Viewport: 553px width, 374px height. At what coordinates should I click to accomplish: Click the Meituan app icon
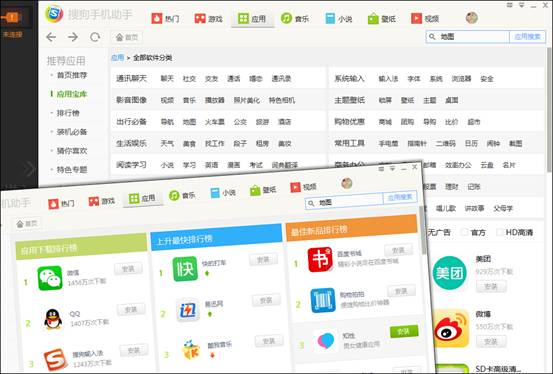449,273
